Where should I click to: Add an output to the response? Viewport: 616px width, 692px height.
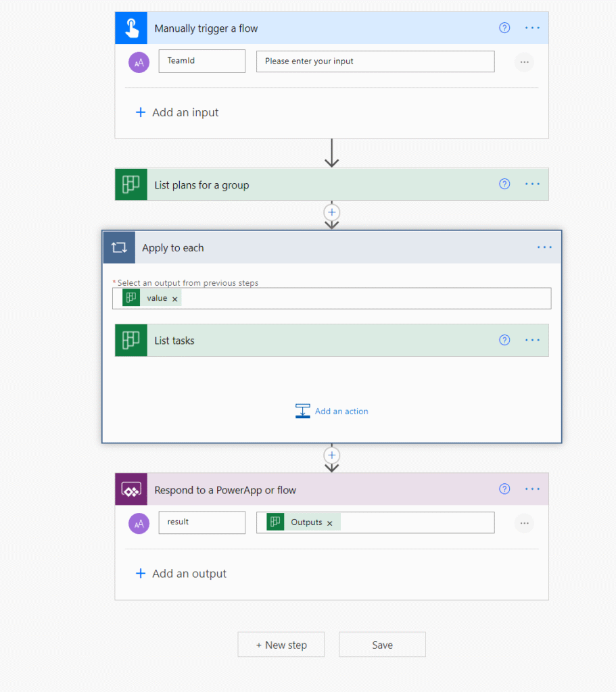tap(181, 573)
